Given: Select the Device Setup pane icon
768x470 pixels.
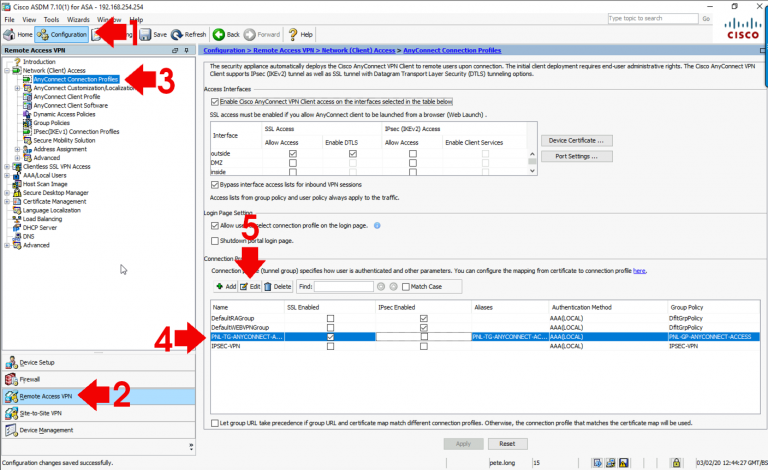Looking at the screenshot, I should click(11, 363).
